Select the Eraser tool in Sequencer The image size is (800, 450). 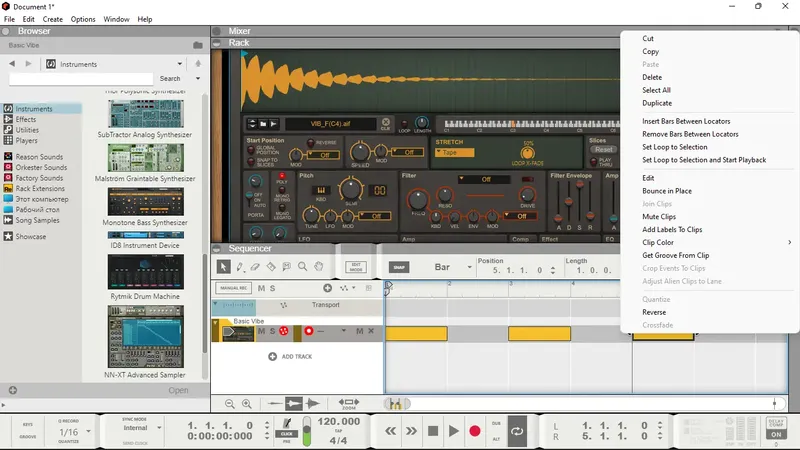click(x=255, y=266)
